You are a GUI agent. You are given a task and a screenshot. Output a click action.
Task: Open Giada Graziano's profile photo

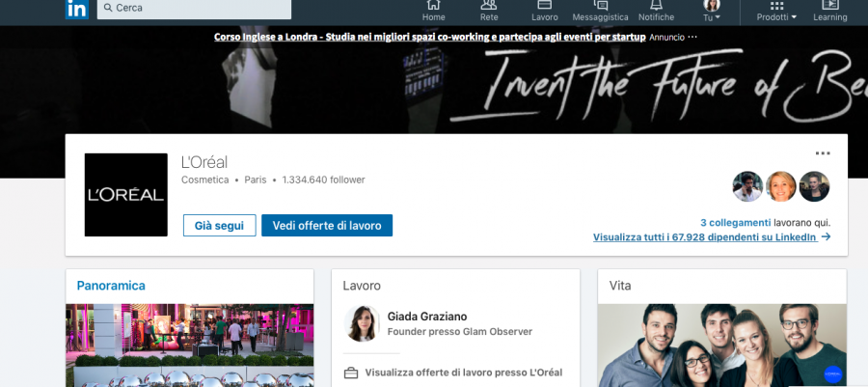362,323
